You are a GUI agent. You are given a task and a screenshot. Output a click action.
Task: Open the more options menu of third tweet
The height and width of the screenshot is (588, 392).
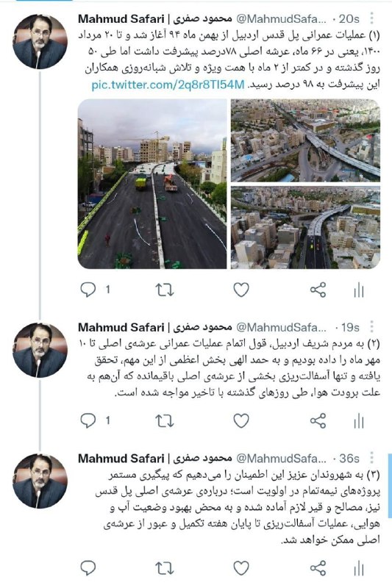pos(371,458)
